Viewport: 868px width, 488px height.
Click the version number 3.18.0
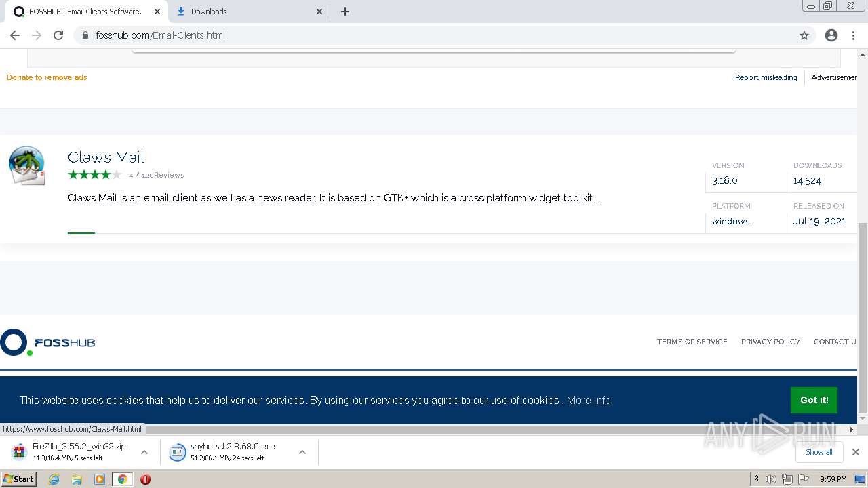pos(725,180)
